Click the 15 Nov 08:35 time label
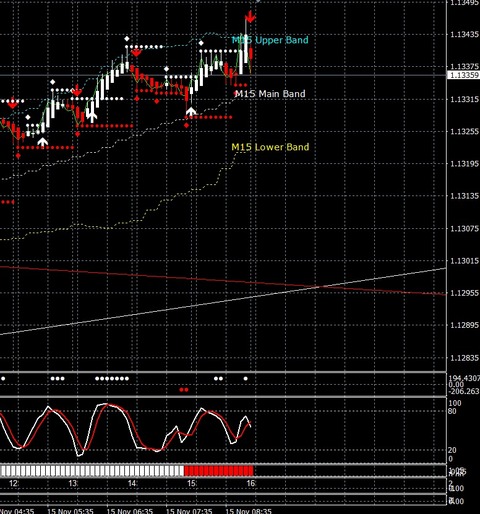The image size is (480, 514). (248, 511)
